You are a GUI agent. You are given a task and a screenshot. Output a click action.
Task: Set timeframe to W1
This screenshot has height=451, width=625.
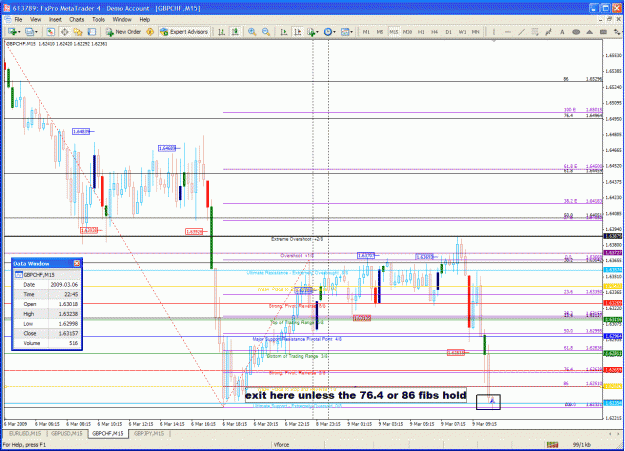[x=462, y=32]
